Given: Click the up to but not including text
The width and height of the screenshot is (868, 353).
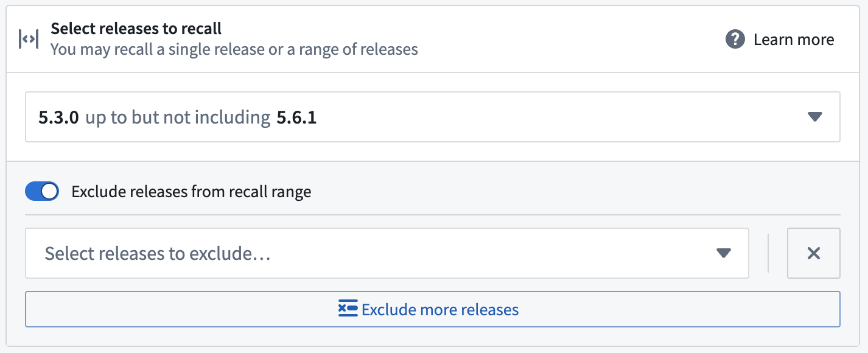Looking at the screenshot, I should [x=178, y=117].
